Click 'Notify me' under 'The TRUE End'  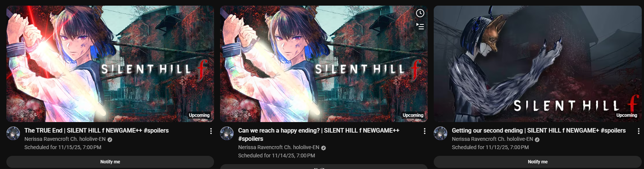(110, 162)
